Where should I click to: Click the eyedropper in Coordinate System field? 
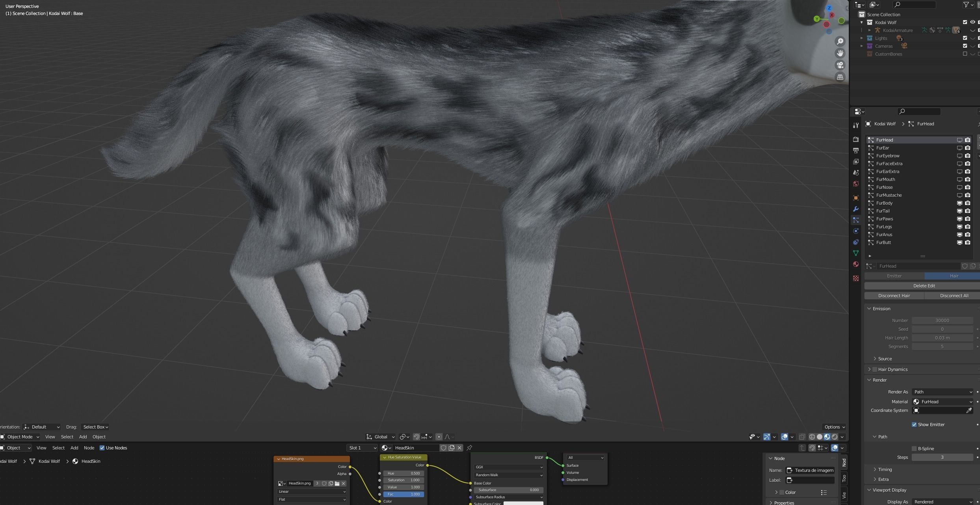click(969, 410)
